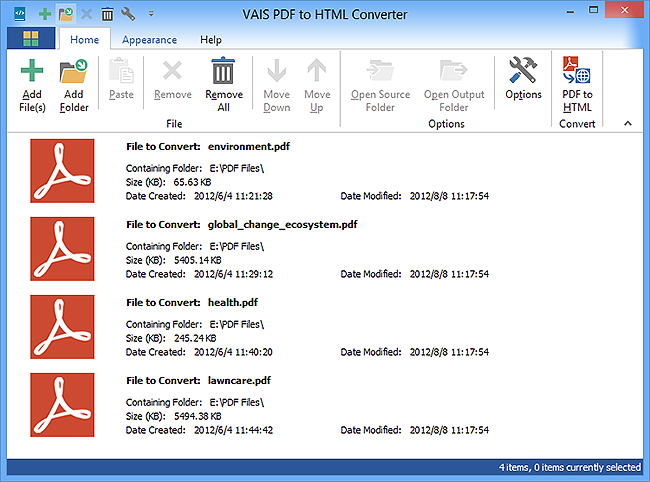This screenshot has height=482, width=650.
Task: Click date created 2012/6/4 11:21:28
Action: (233, 196)
